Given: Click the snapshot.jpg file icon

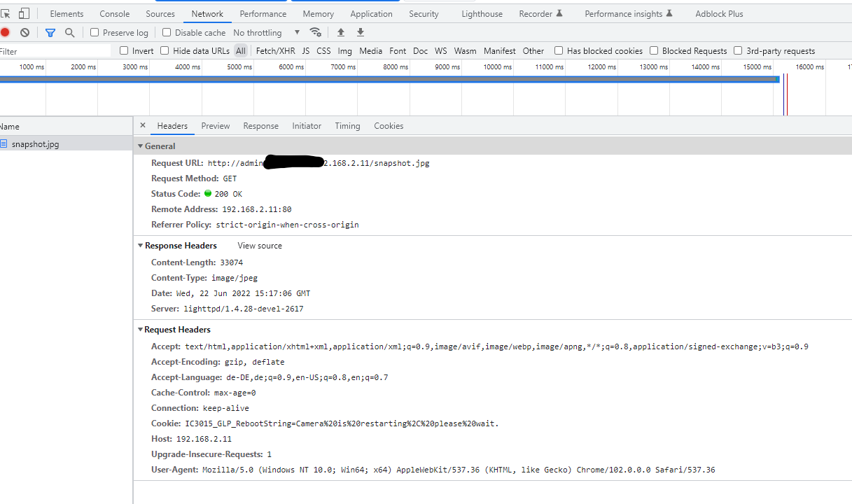Looking at the screenshot, I should pos(4,143).
